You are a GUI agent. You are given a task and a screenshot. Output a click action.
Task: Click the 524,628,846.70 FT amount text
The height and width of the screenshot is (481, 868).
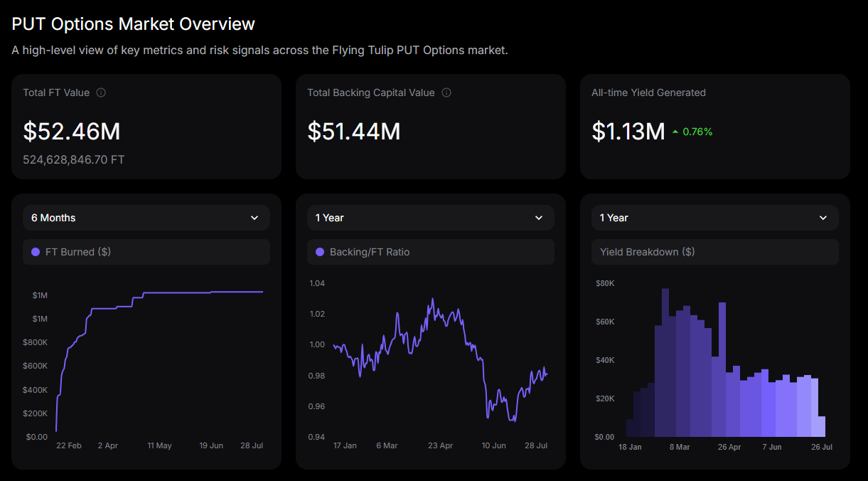74,159
